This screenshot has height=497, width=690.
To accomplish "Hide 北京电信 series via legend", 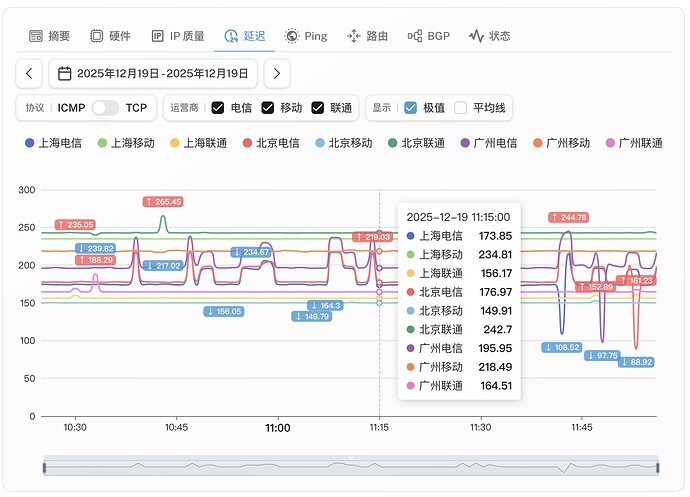I will (272, 143).
